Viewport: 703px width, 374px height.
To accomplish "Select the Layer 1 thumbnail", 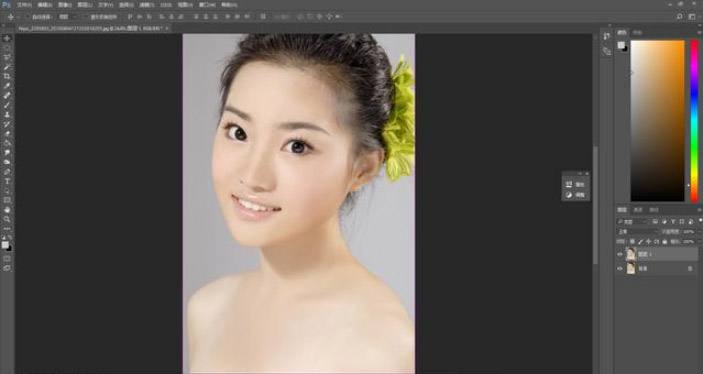I will coord(631,254).
